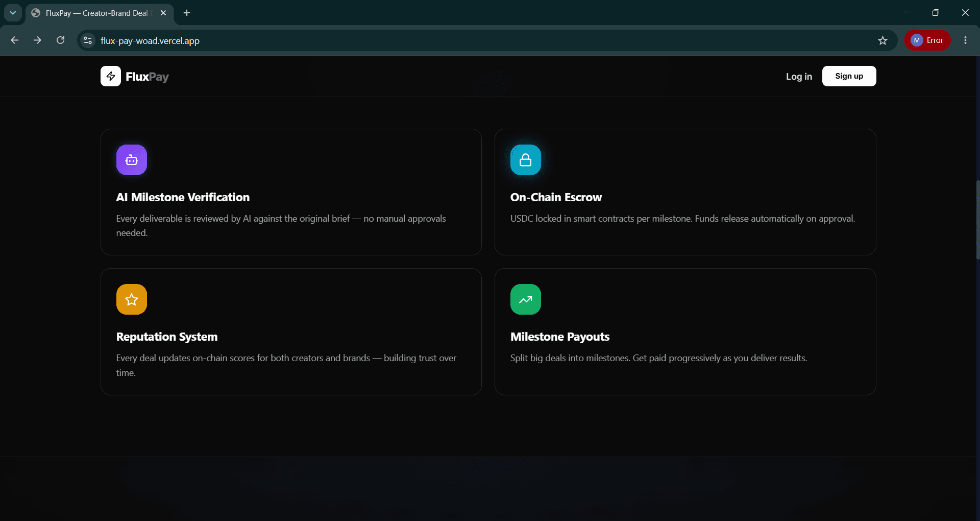Click the FluxPay lightning bolt logo icon
This screenshot has height=521, width=980.
pos(111,76)
